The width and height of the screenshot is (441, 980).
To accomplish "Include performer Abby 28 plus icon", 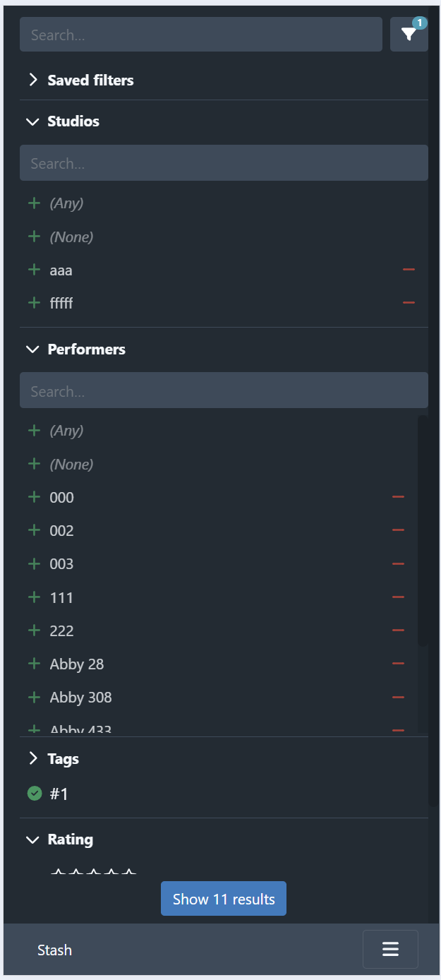I will (34, 664).
